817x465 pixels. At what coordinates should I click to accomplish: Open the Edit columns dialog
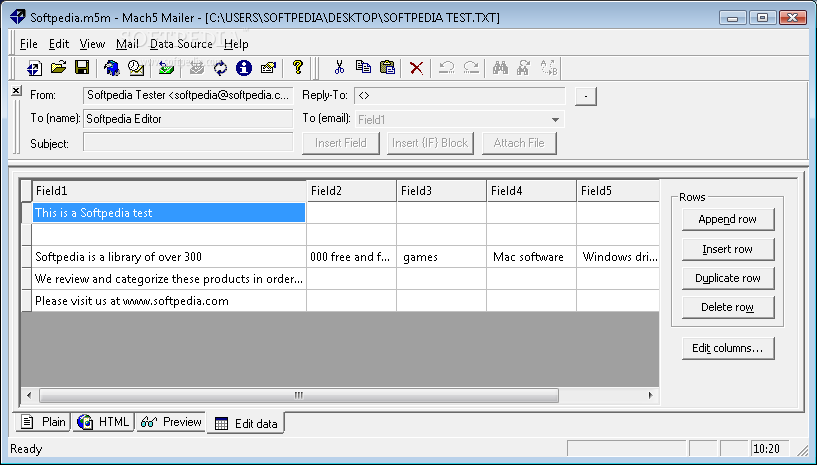click(728, 348)
